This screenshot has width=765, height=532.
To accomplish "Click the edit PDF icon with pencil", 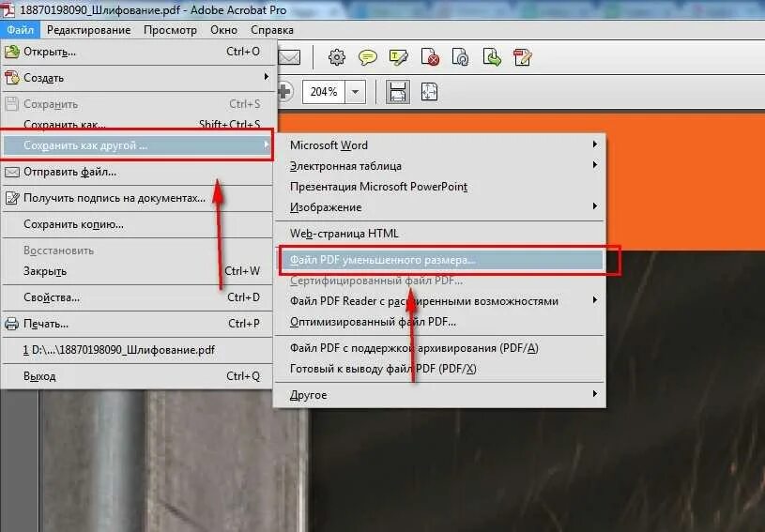I will (522, 57).
